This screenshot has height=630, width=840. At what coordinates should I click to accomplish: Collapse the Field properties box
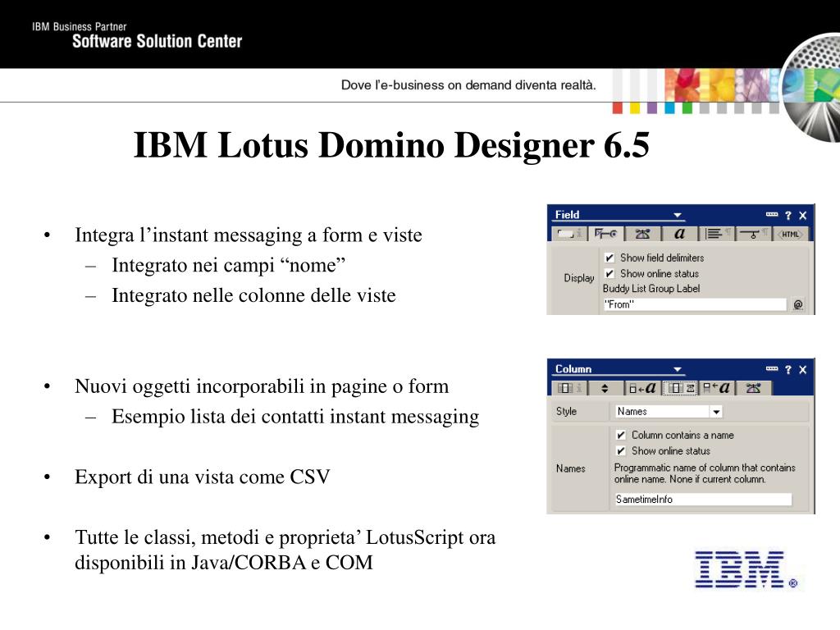(x=771, y=215)
